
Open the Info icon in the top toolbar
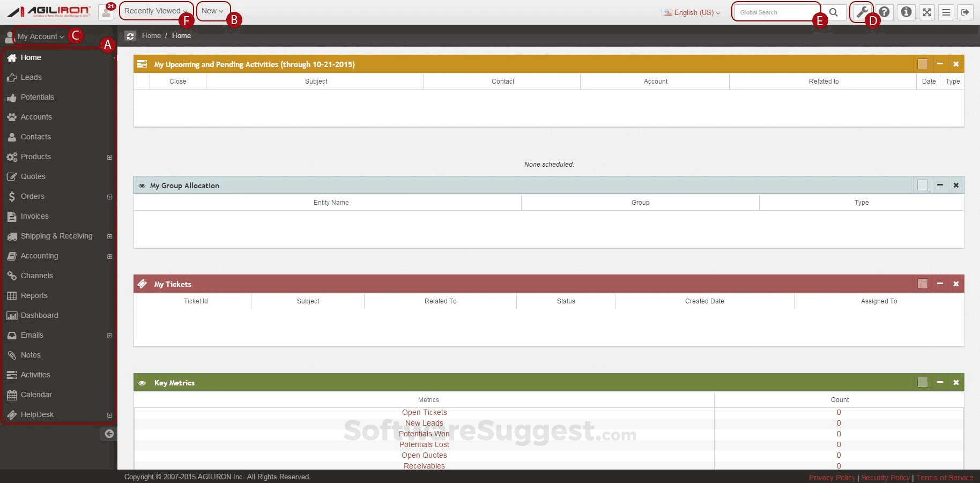tap(906, 12)
